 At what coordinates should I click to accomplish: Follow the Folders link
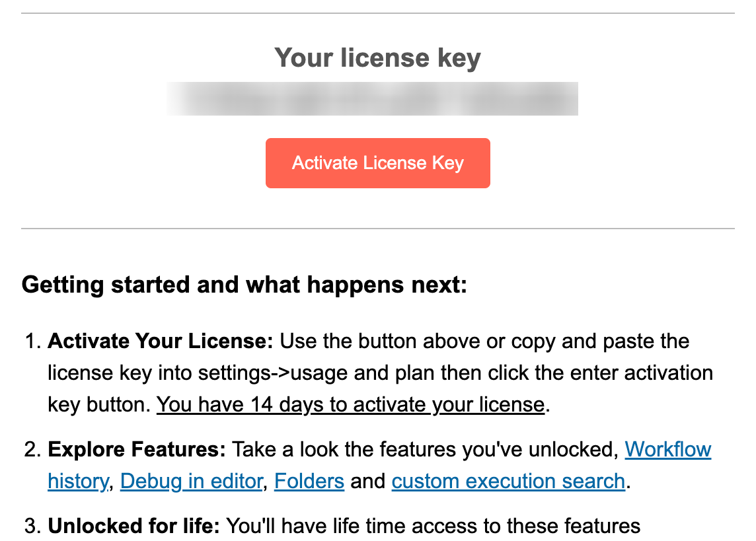(x=309, y=482)
